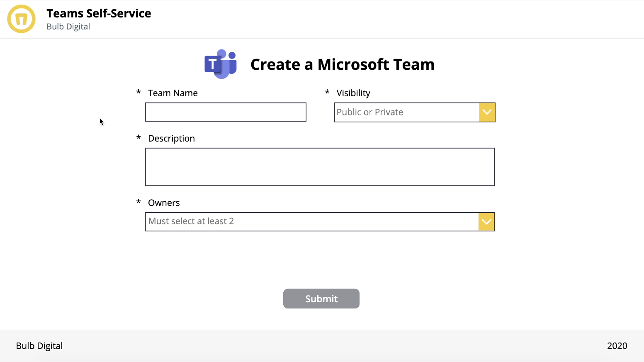Click the Teams Self-Service header title
The height and width of the screenshot is (362, 644).
tap(99, 13)
